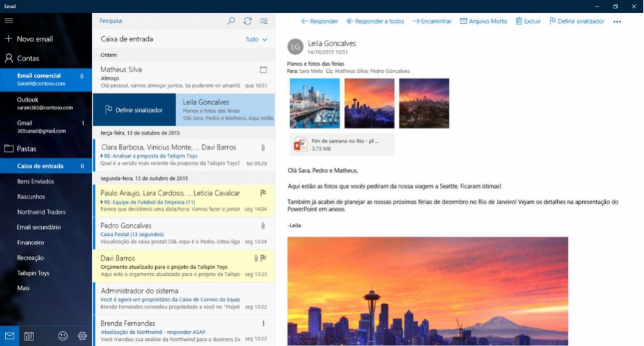The height and width of the screenshot is (346, 644).
Task: Click the large Seattle skyline image
Action: [x=428, y=291]
